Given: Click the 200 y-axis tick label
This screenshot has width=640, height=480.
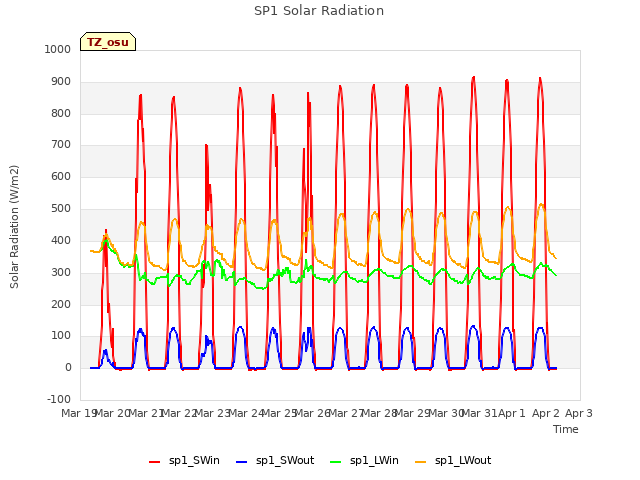Looking at the screenshot, I should tap(61, 304).
